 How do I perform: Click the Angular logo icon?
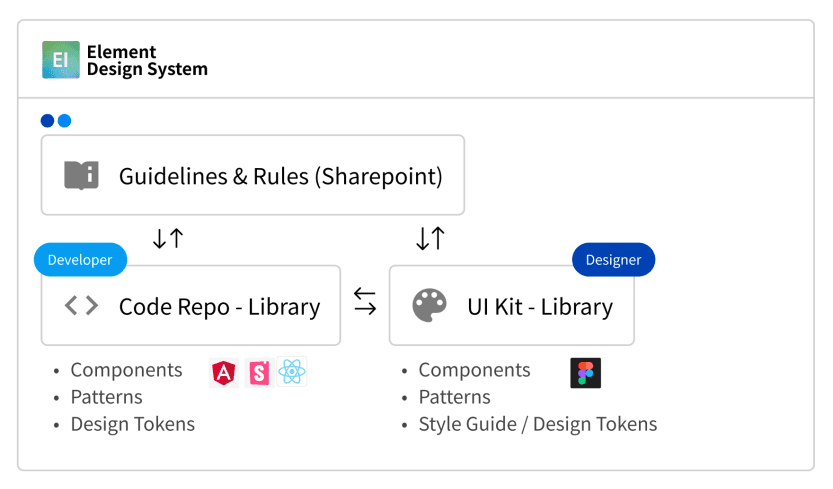tap(224, 373)
